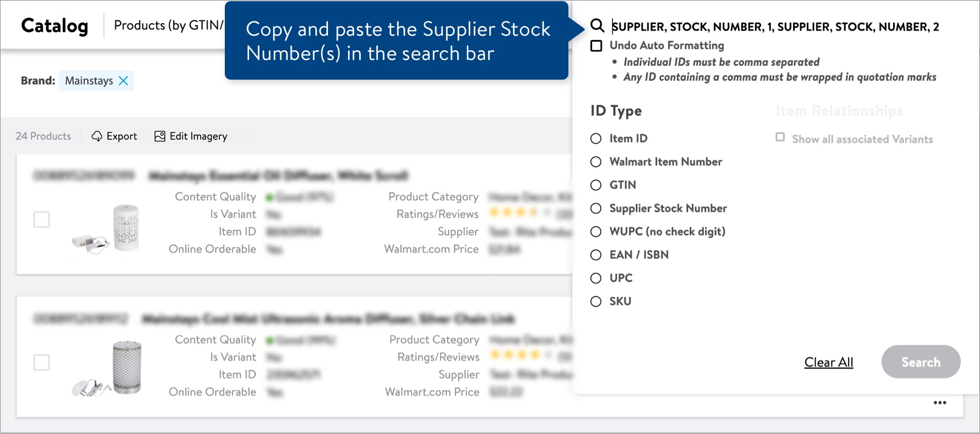The width and height of the screenshot is (980, 434).
Task: Select the second product's checkbox
Action: point(41,362)
